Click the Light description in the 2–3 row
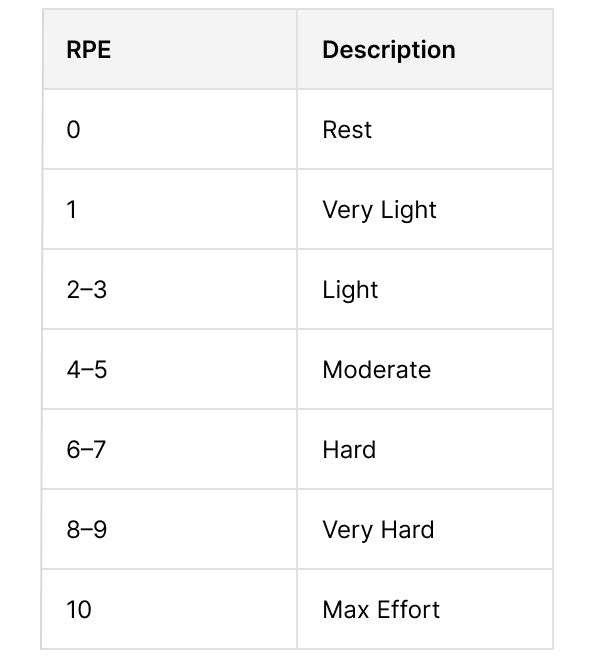Screen dimensions: 602x660 350,290
